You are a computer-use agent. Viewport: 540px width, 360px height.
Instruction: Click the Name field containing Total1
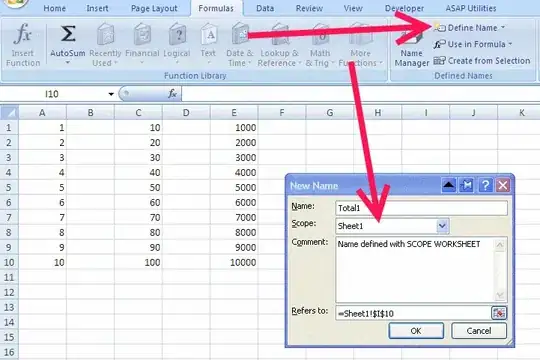421,208
